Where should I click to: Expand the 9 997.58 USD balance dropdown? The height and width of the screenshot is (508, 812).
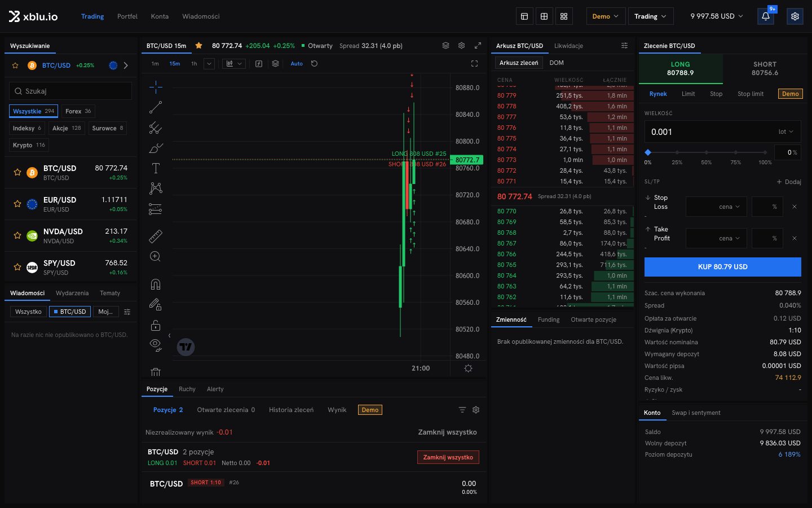click(x=717, y=16)
